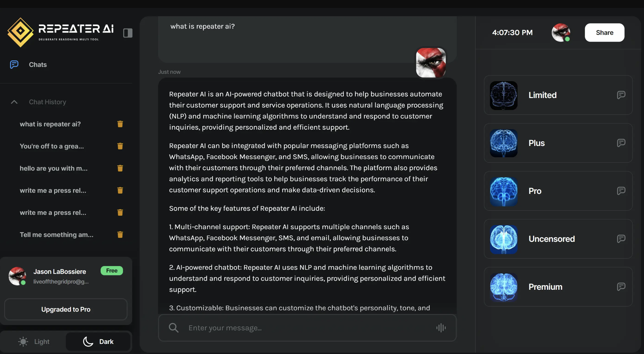Open the Chats section
The width and height of the screenshot is (644, 354).
(x=38, y=65)
